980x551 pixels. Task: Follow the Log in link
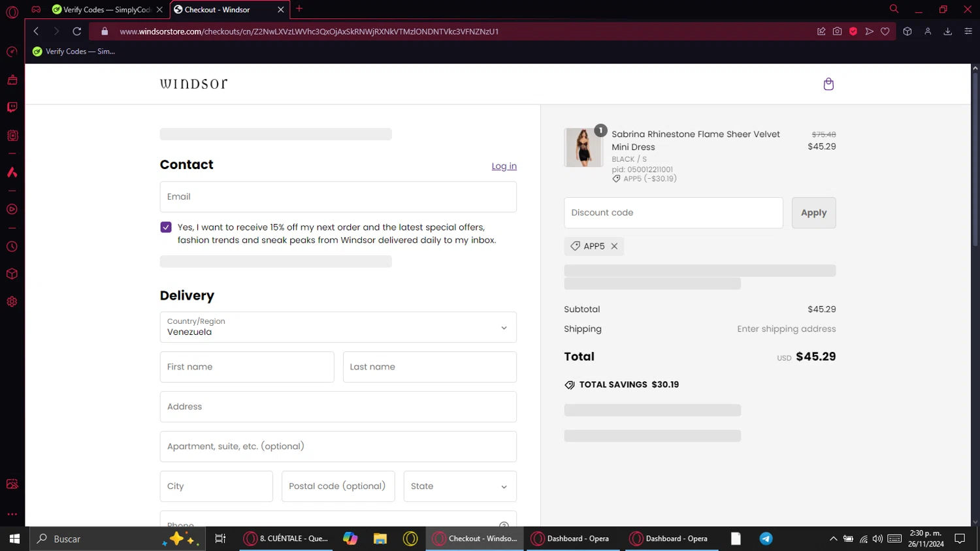504,166
